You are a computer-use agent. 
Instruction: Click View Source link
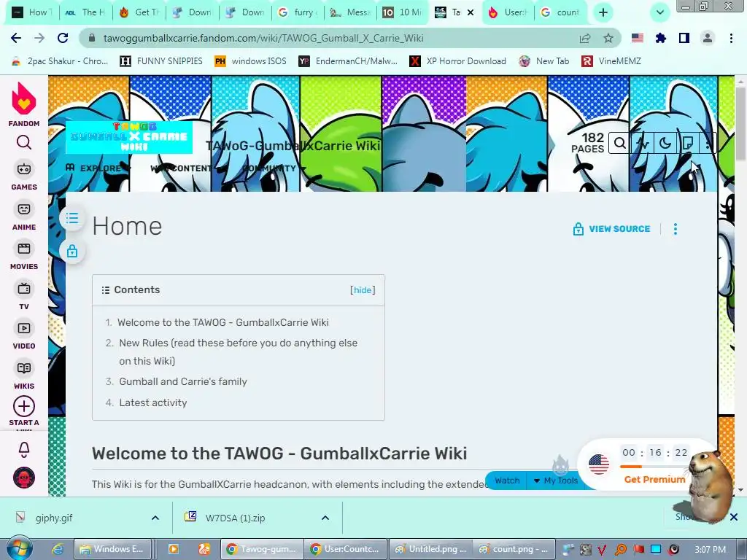pyautogui.click(x=611, y=229)
